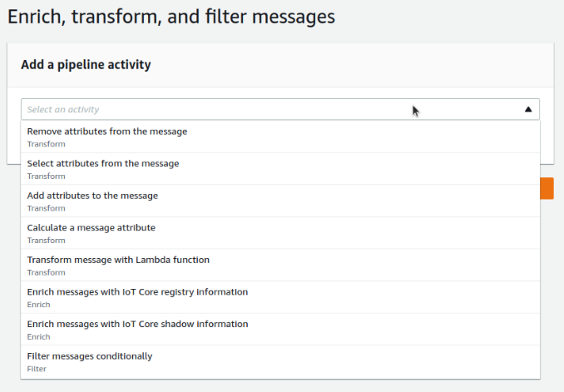
Task: Click the 'Enrich, transform, and filter messages' title
Action: [171, 17]
